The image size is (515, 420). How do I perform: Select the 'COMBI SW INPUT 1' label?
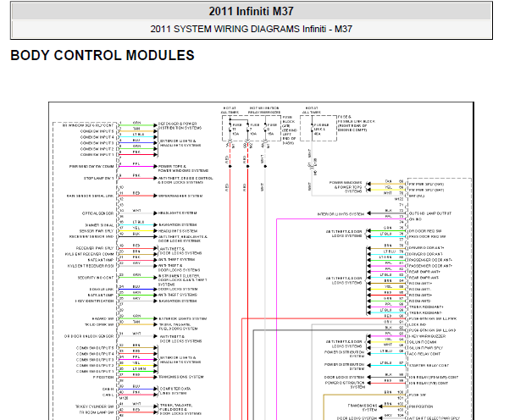97,155
